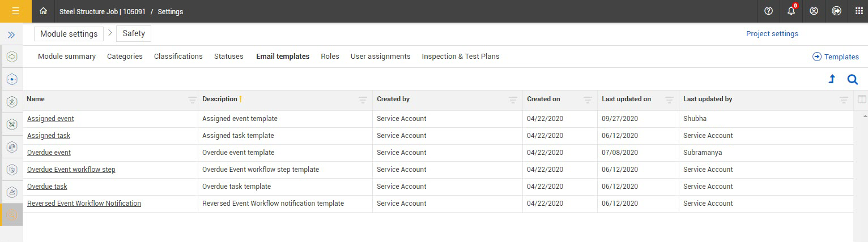Open the column chooser icon
Screen dimensions: 868x242
pyautogui.click(x=862, y=100)
